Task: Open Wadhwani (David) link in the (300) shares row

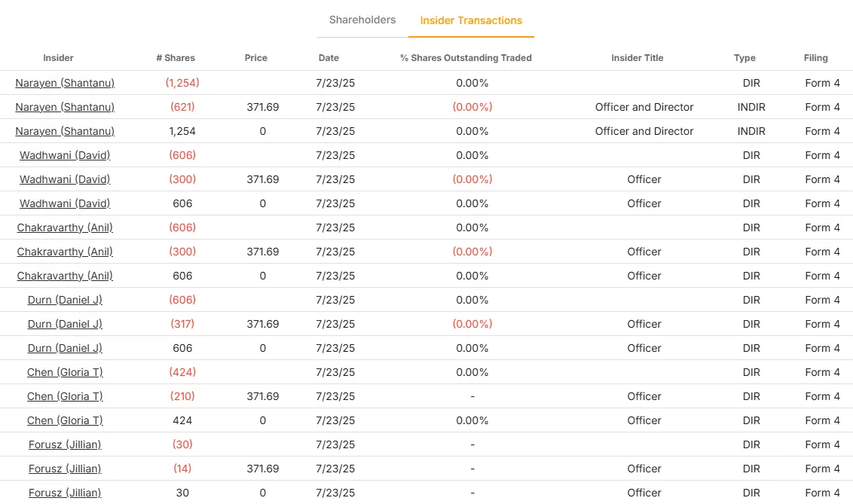Action: tap(65, 179)
